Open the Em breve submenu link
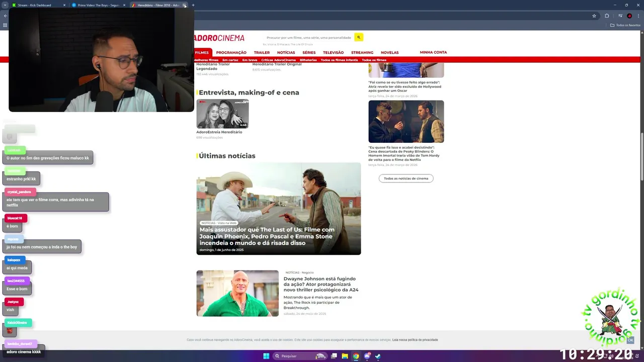Screen dimensions: 644x362 click(x=250, y=60)
